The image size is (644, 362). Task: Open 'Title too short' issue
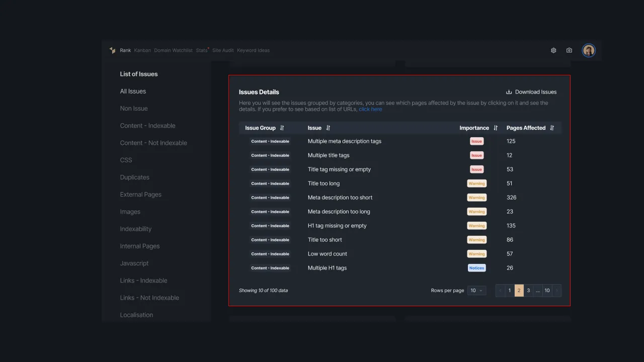click(325, 240)
